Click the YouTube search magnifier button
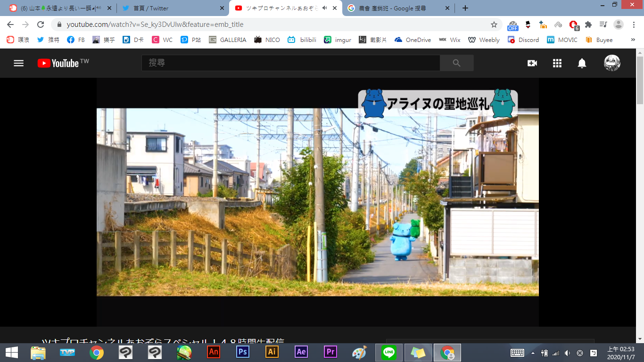 456,63
